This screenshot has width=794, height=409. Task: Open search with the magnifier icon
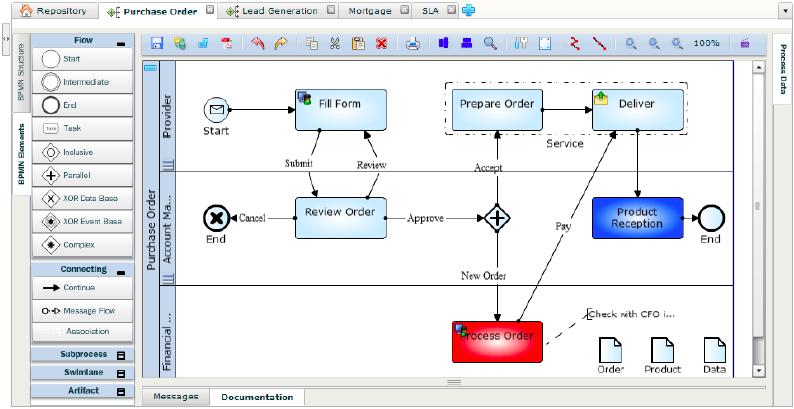(490, 44)
